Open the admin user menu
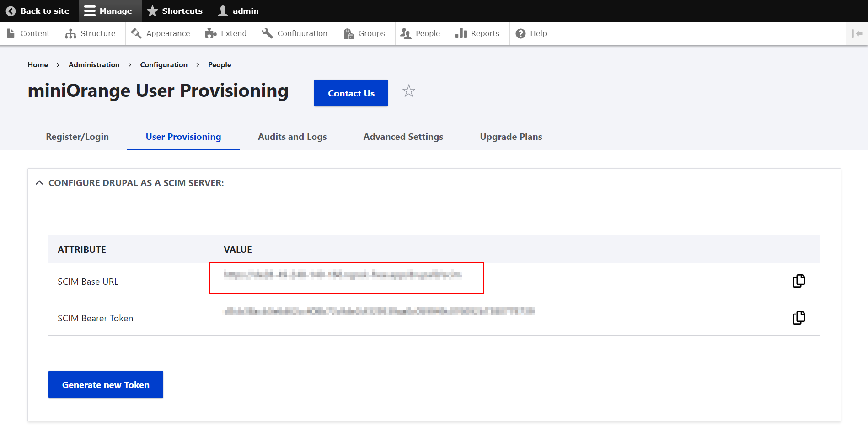868x426 pixels. 238,11
